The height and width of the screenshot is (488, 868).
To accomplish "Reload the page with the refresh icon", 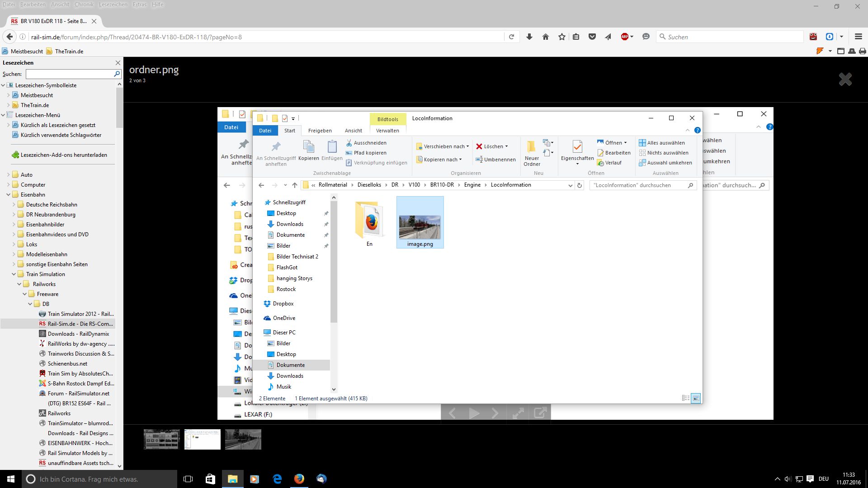I will coord(511,37).
